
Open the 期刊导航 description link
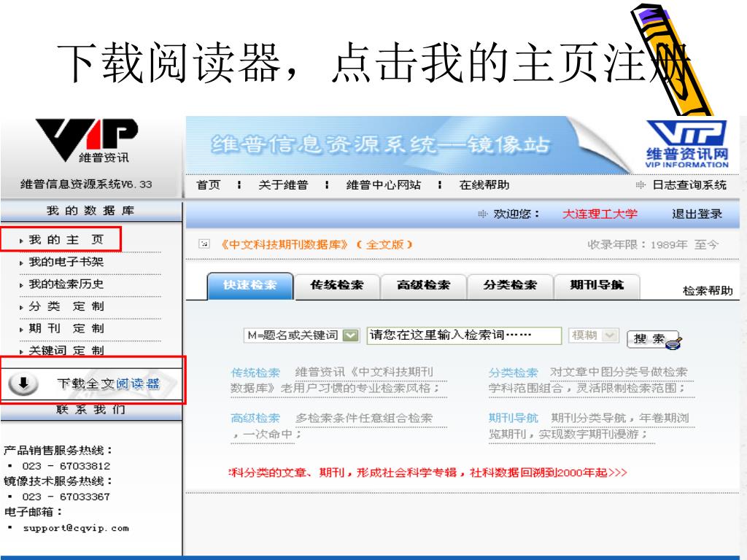[x=513, y=418]
